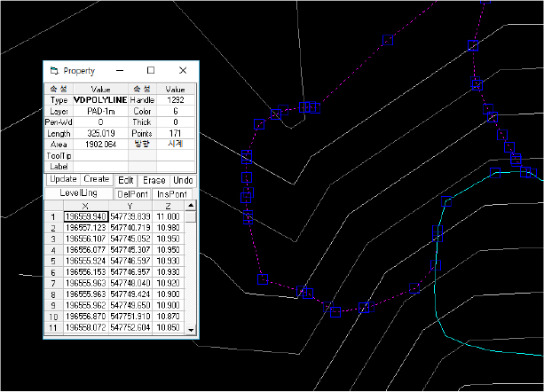The height and width of the screenshot is (392, 544).
Task: Click the empty ToolTip value field
Action: [100, 155]
